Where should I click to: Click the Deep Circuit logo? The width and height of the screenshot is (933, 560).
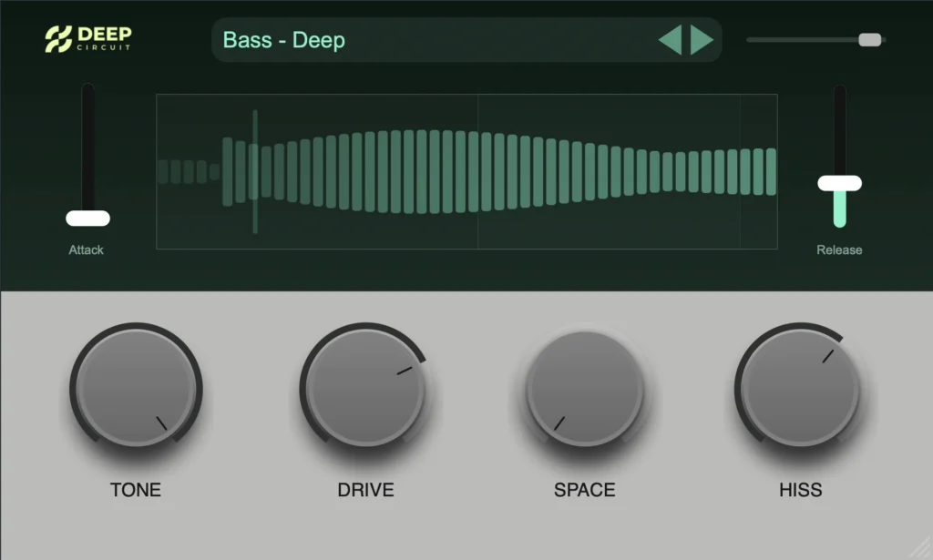pyautogui.click(x=87, y=39)
